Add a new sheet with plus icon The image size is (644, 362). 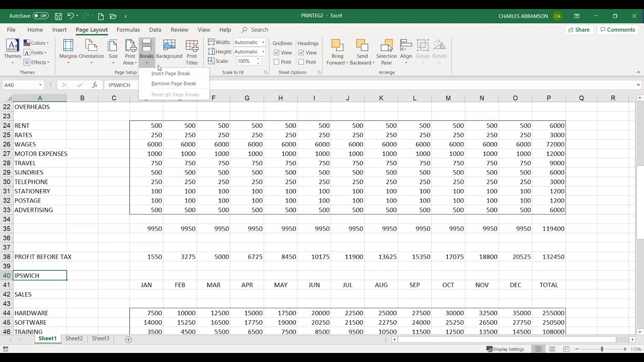[128, 339]
